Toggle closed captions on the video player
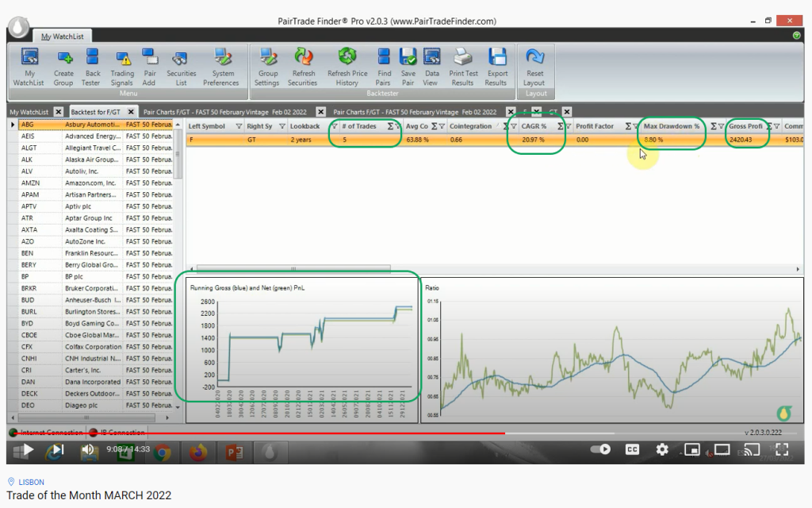Viewport: 812px width, 508px height. click(632, 449)
